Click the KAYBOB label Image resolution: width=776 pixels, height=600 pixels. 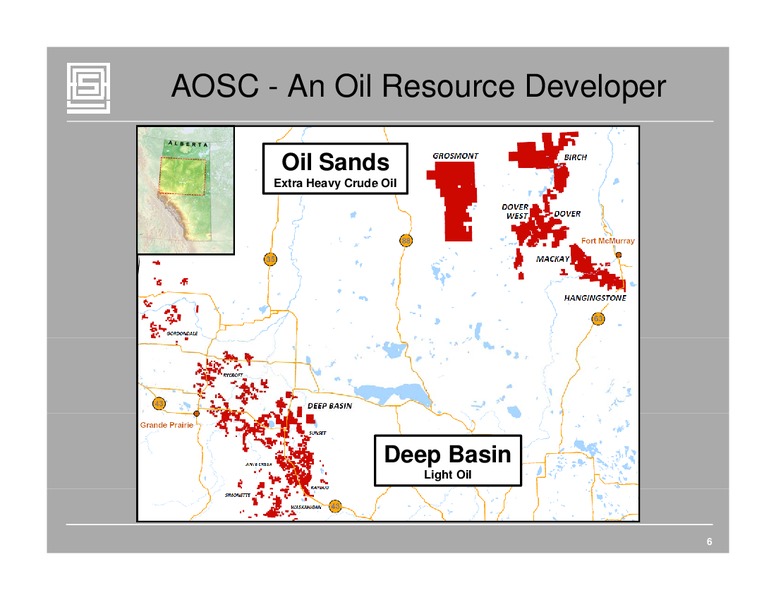tap(320, 488)
